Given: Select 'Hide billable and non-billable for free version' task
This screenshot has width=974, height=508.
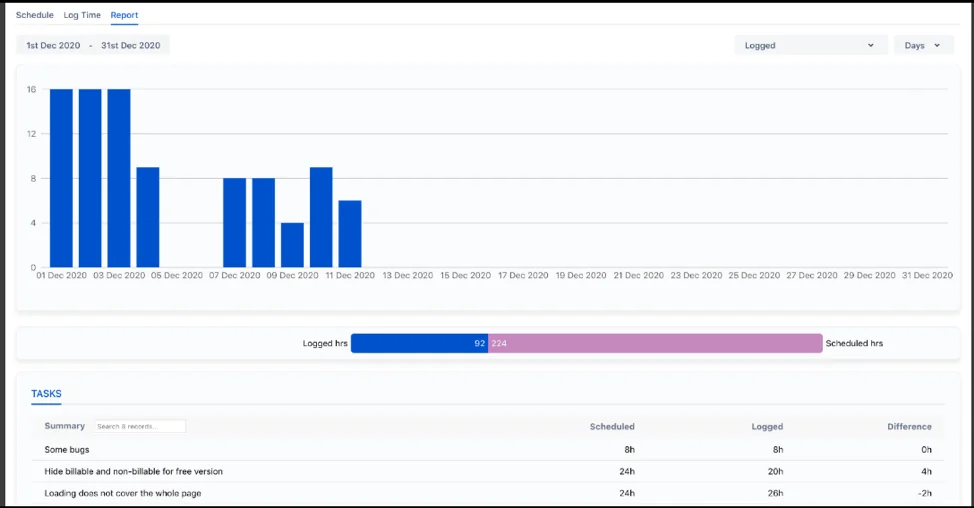Looking at the screenshot, I should pos(488,471).
